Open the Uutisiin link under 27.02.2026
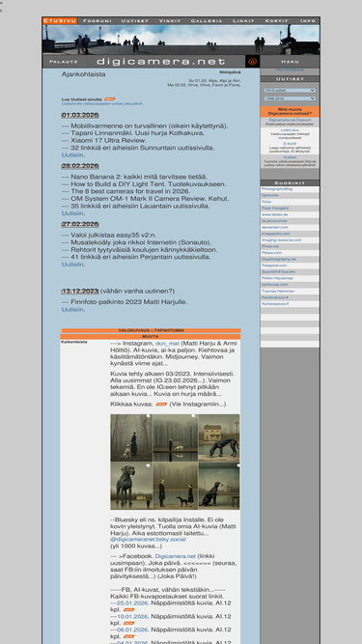This screenshot has width=362, height=644. click(72, 265)
